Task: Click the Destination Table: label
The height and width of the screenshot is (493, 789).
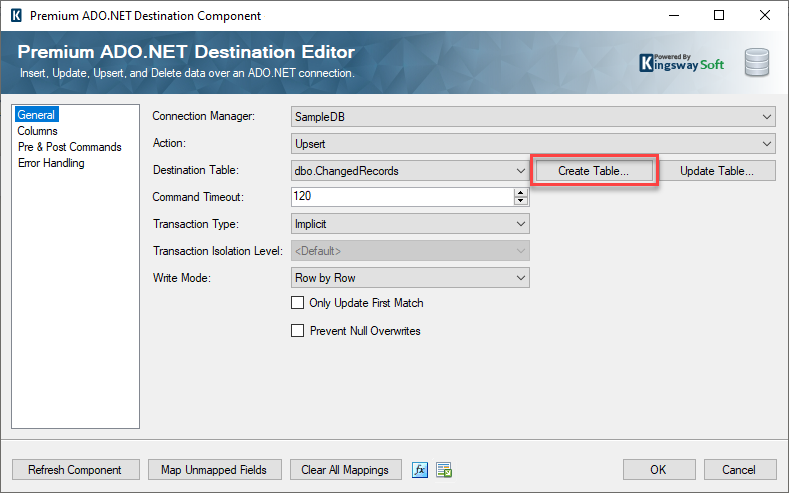Action: tap(196, 170)
